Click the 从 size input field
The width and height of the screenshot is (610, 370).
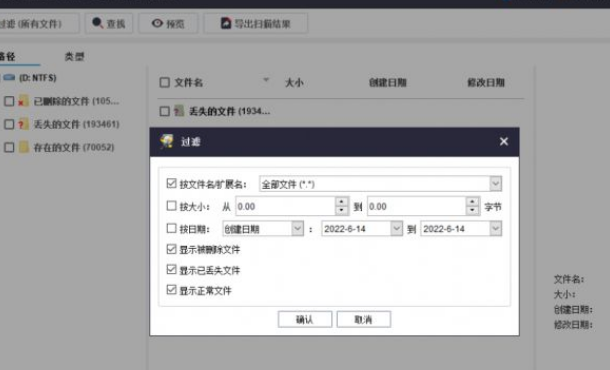[x=285, y=206]
